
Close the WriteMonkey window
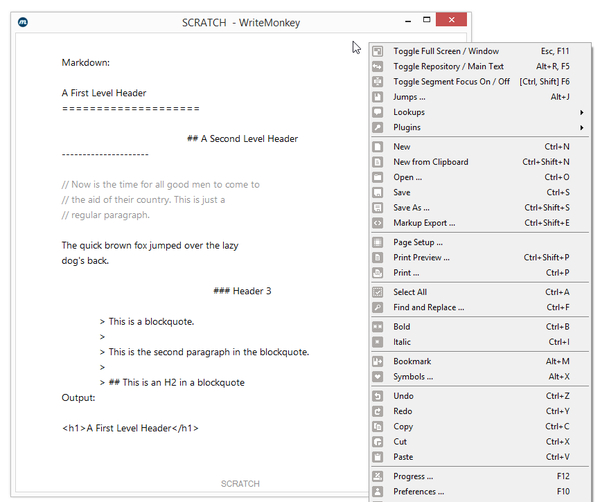(452, 20)
